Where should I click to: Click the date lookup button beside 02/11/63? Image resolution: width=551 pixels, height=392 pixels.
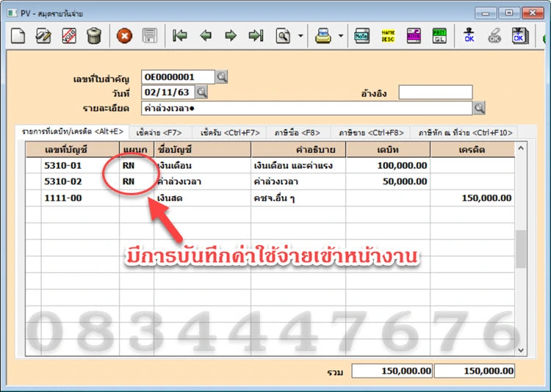(201, 92)
